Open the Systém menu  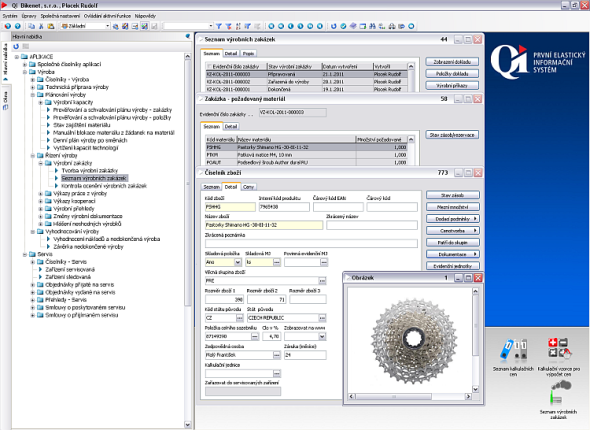(x=10, y=16)
